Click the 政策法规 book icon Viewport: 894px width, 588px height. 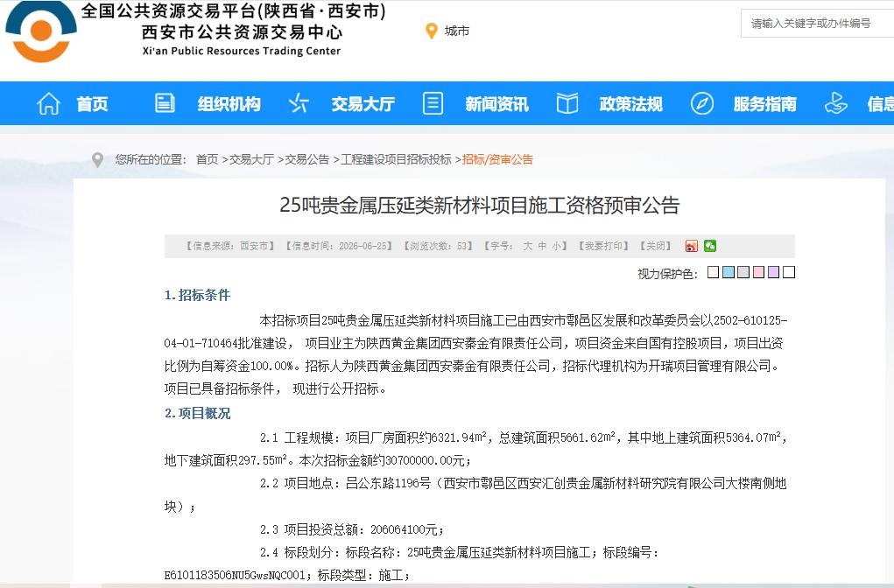tap(567, 104)
